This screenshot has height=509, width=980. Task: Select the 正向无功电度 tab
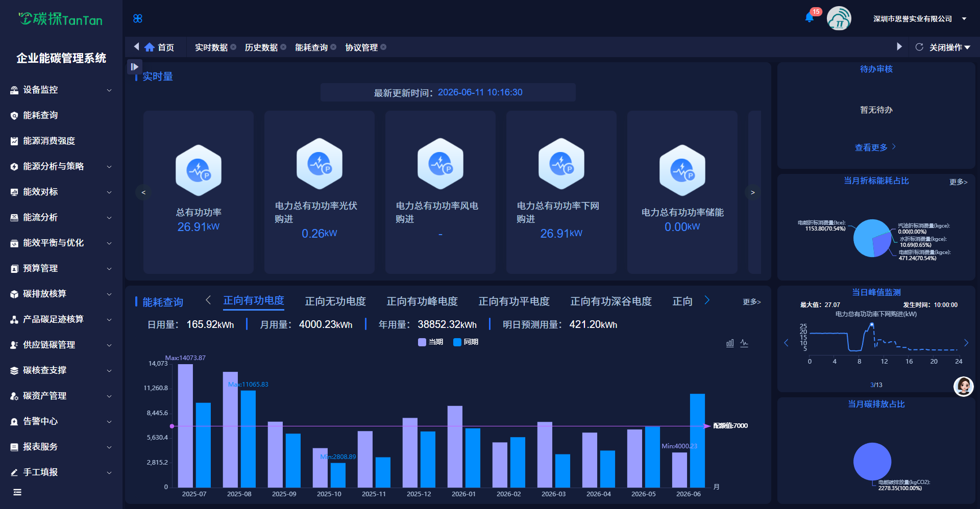(x=335, y=301)
